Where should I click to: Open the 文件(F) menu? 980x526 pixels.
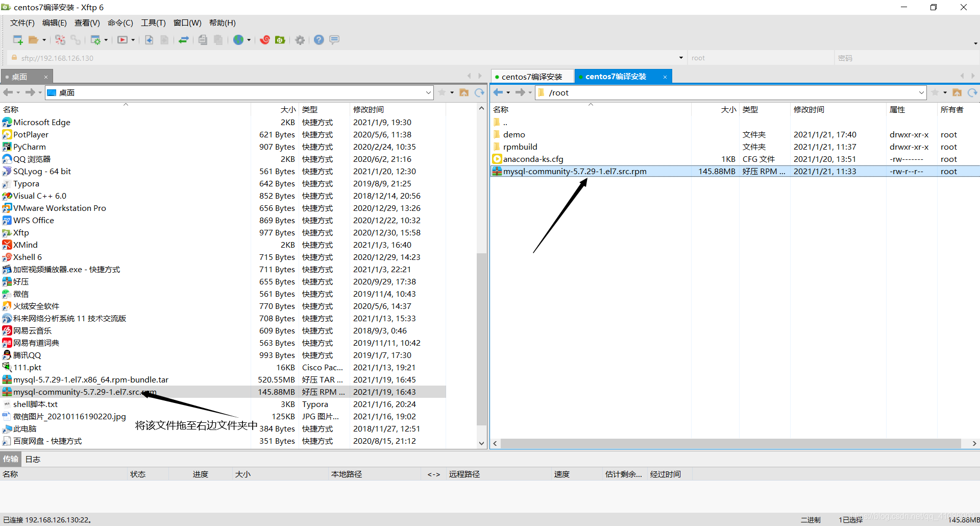coord(22,23)
